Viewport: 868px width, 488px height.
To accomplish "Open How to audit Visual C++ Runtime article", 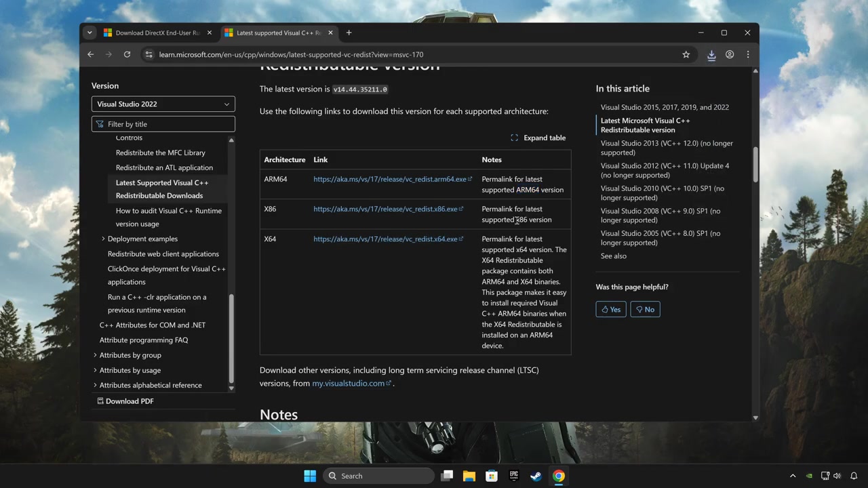I will [x=169, y=217].
